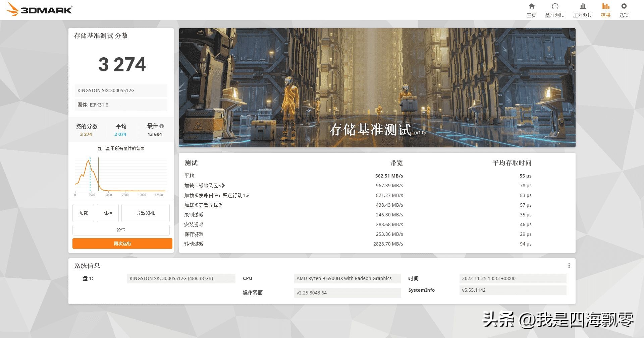Click the v2.25.8043 64 version field
Image resolution: width=644 pixels, height=338 pixels.
click(x=347, y=293)
